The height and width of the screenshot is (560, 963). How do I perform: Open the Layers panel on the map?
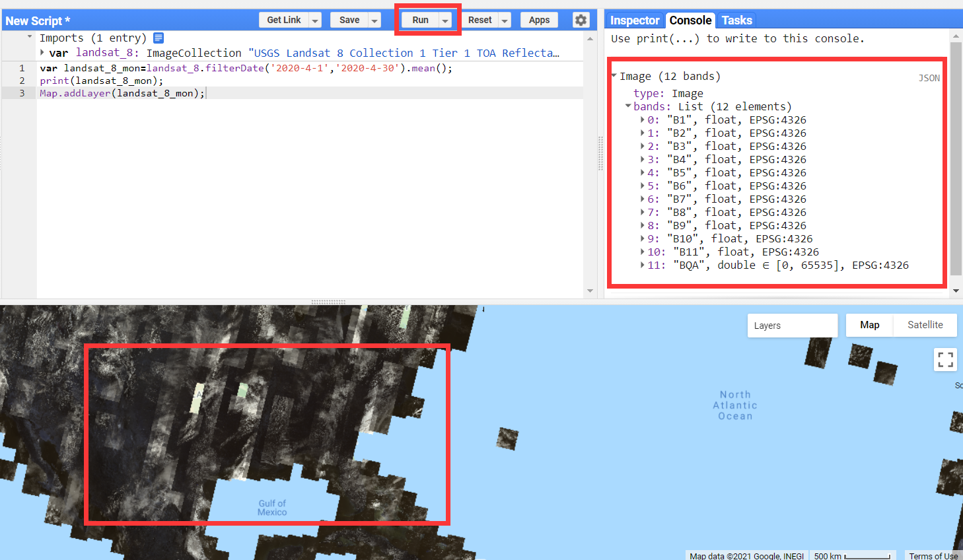click(x=792, y=325)
